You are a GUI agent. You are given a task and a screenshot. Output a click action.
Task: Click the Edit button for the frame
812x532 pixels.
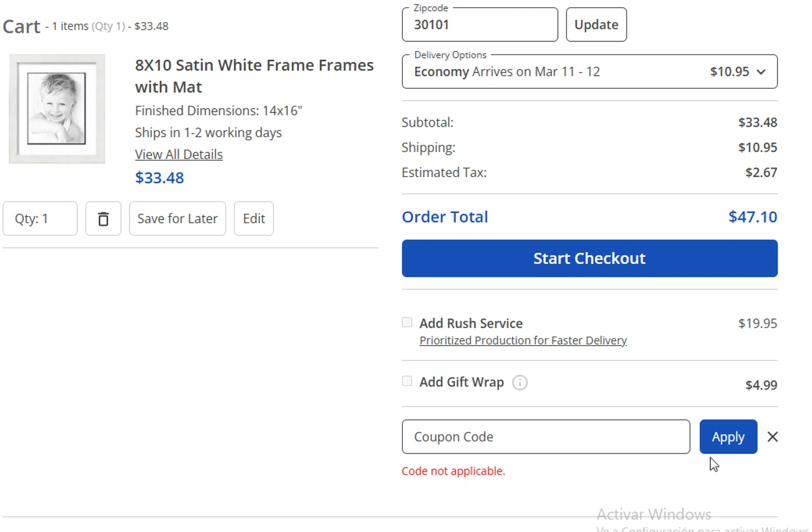point(254,219)
